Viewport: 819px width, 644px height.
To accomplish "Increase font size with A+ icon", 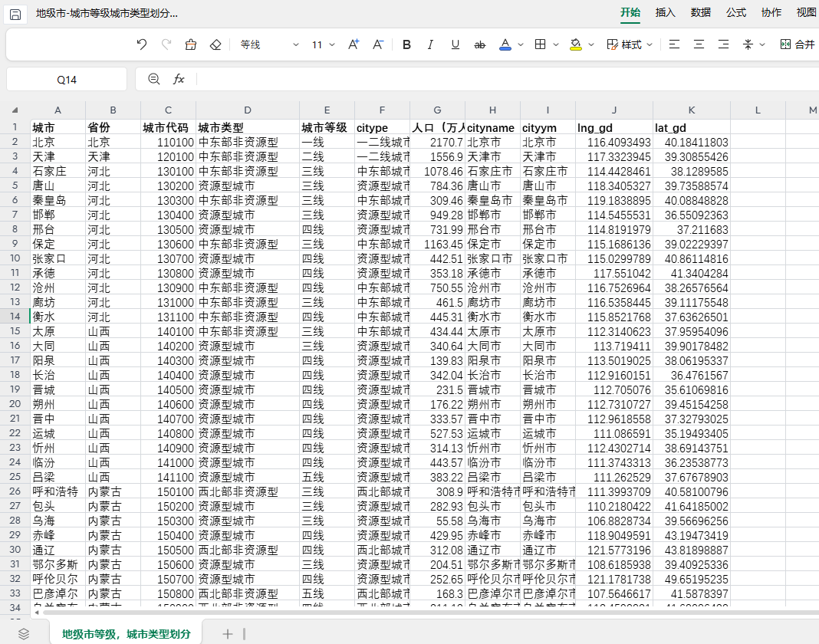I will click(354, 44).
